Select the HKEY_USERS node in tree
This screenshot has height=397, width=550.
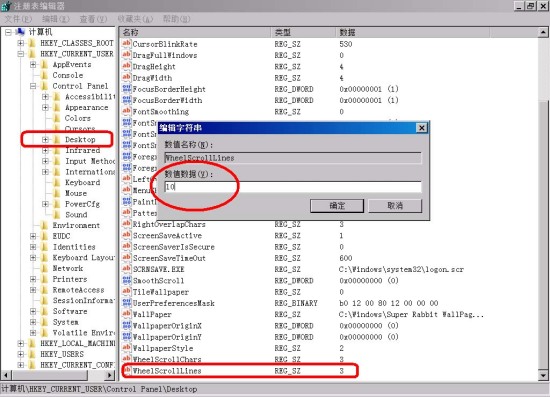tap(62, 354)
